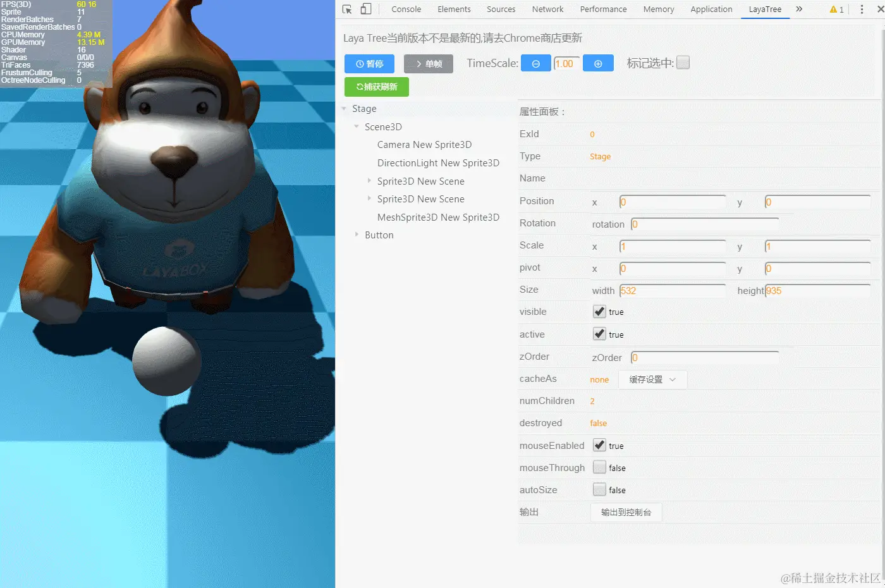Uncheck the visible checkbox
The image size is (885, 588).
click(599, 312)
